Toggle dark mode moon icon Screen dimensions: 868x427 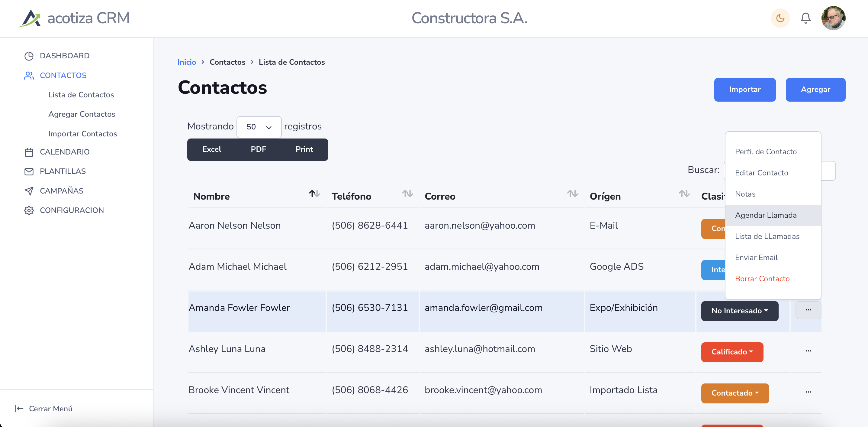[x=780, y=18]
